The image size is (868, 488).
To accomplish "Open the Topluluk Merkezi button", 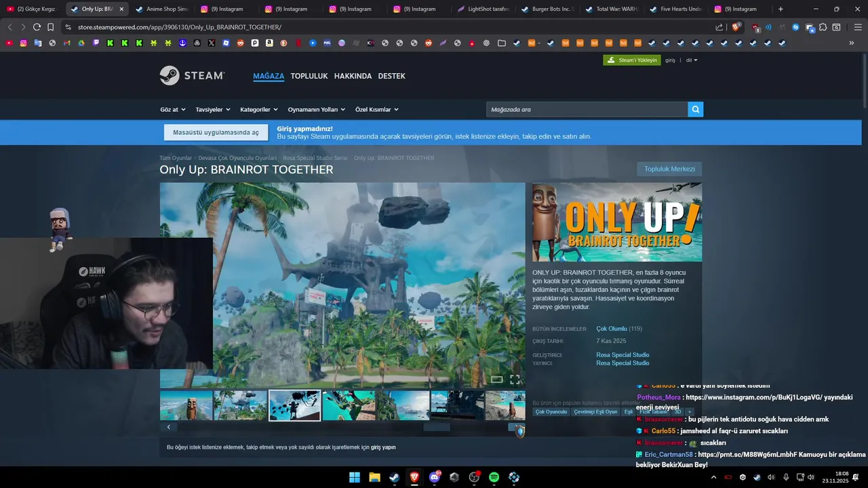I will (669, 169).
